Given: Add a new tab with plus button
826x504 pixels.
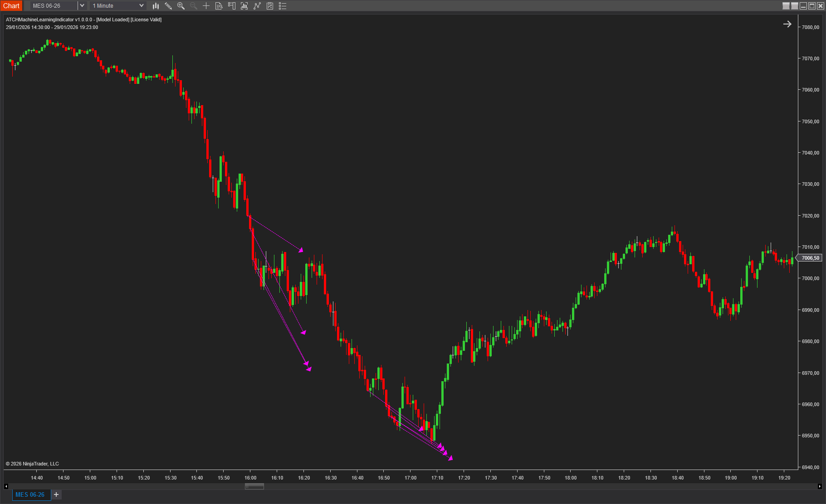Looking at the screenshot, I should [x=56, y=494].
